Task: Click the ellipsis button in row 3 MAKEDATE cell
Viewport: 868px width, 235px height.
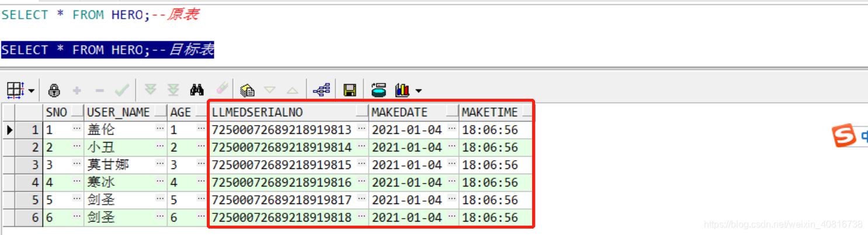Action: pyautogui.click(x=452, y=165)
